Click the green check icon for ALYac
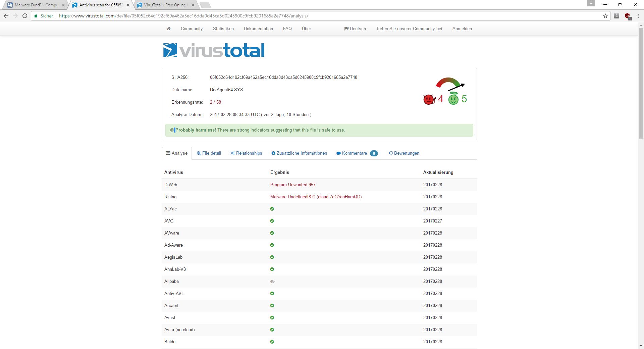 [272, 209]
